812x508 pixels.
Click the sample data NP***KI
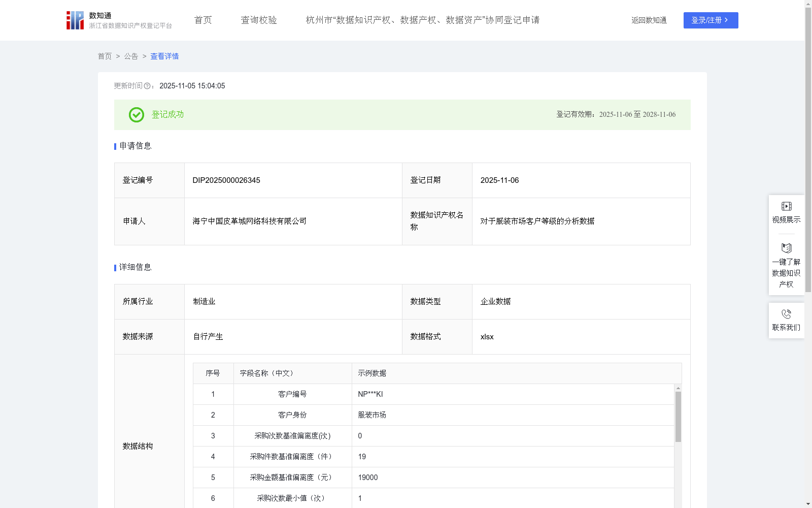(370, 394)
